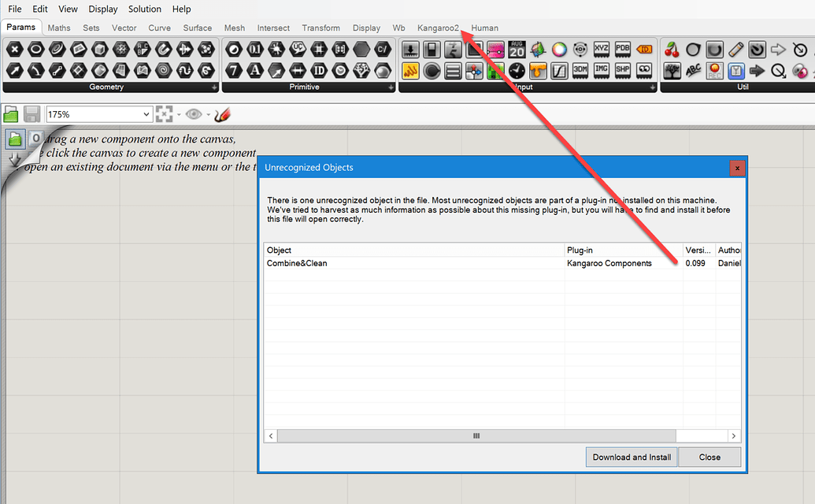The width and height of the screenshot is (815, 504).
Task: Close the Unrecognized Objects dialog with red X
Action: tap(737, 168)
